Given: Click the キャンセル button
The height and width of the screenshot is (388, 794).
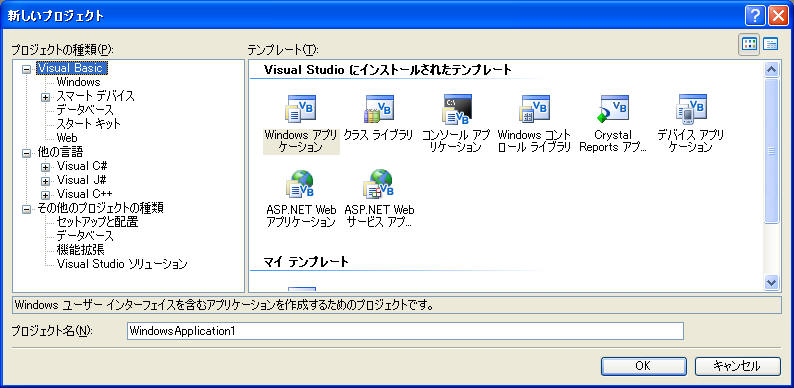Looking at the screenshot, I should pyautogui.click(x=737, y=366).
